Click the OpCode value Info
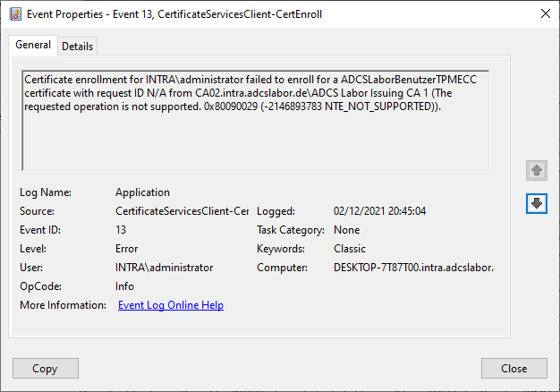The width and height of the screenshot is (560, 392). click(125, 286)
